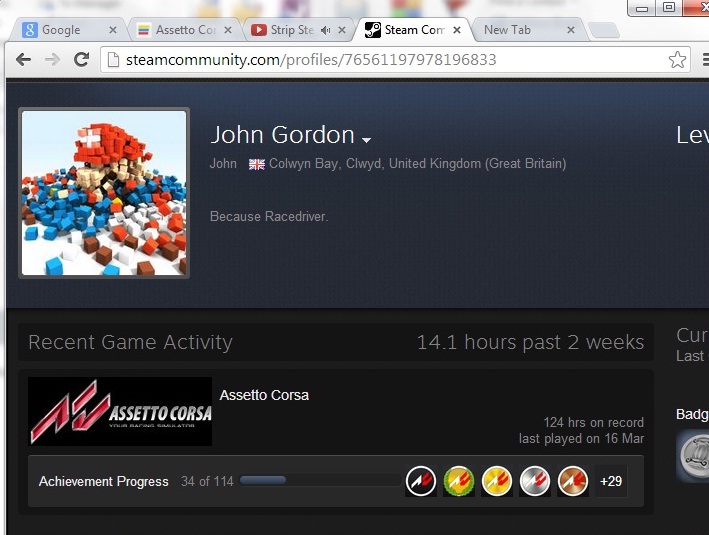Switch to the Google tab
This screenshot has width=709, height=535.
pyautogui.click(x=60, y=30)
